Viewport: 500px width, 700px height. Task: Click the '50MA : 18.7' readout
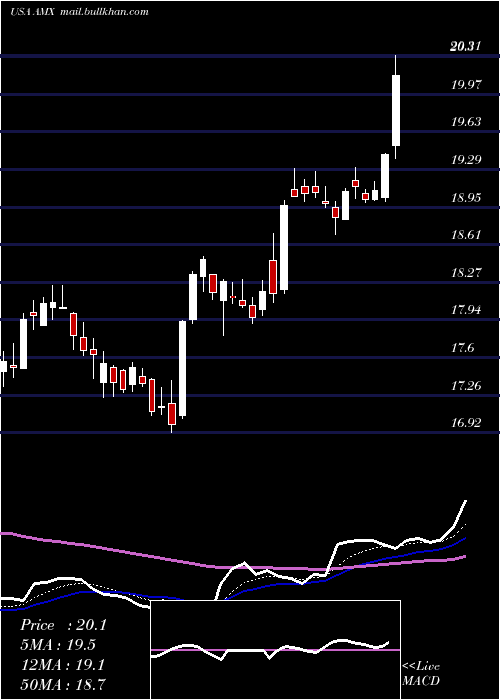tap(63, 685)
